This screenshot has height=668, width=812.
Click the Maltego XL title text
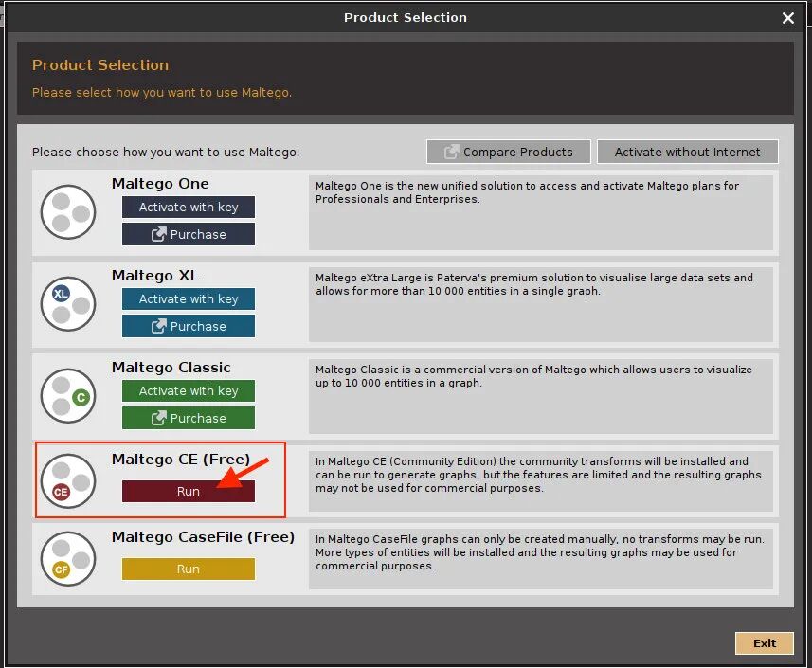(155, 276)
